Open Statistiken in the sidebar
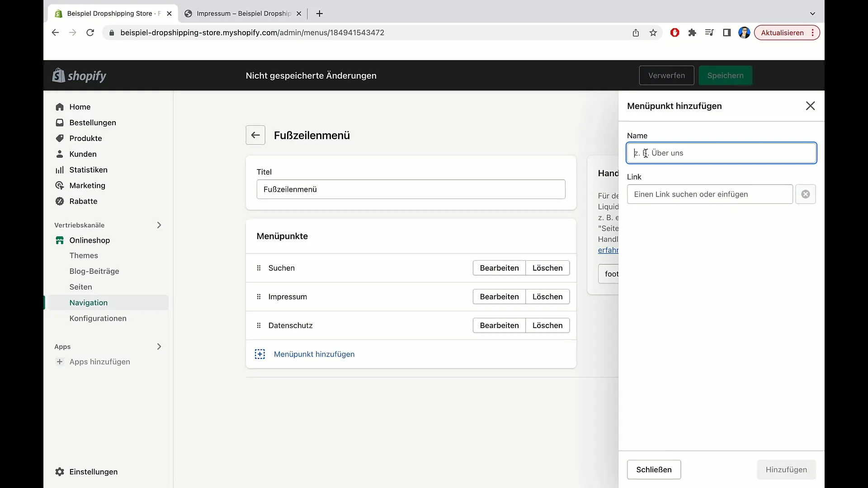 [88, 170]
